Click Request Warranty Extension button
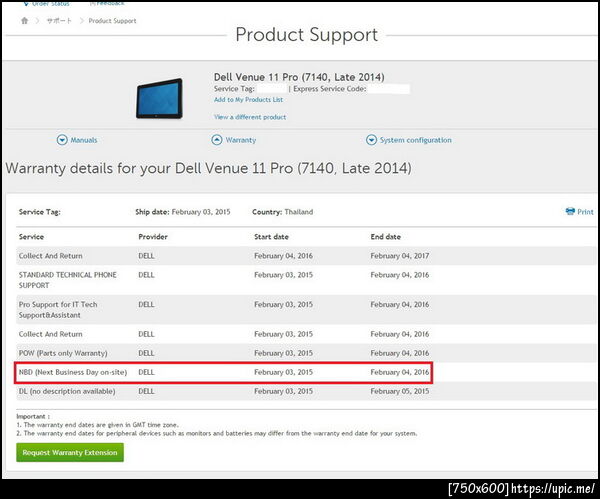The height and width of the screenshot is (499, 600). point(70,452)
